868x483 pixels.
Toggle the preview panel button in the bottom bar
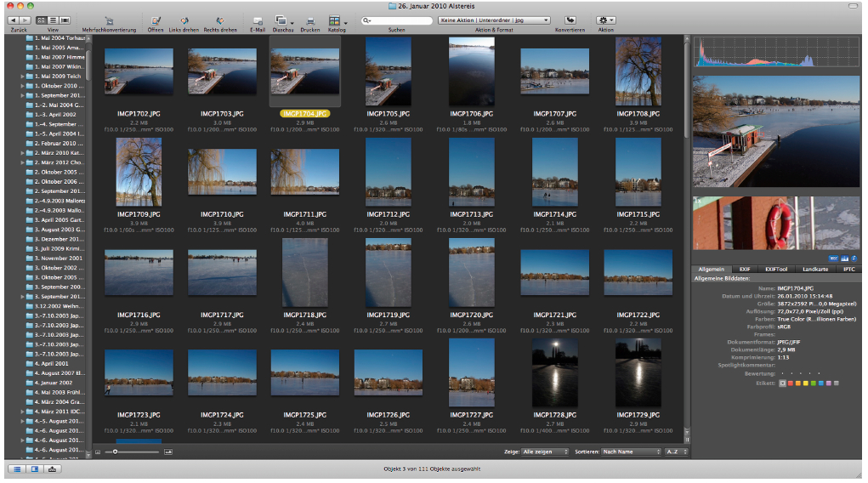coord(35,469)
